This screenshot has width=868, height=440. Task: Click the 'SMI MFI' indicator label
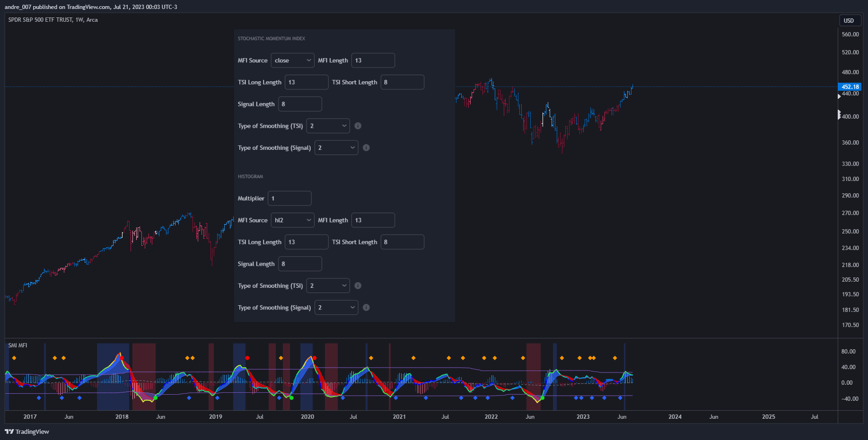click(x=18, y=345)
